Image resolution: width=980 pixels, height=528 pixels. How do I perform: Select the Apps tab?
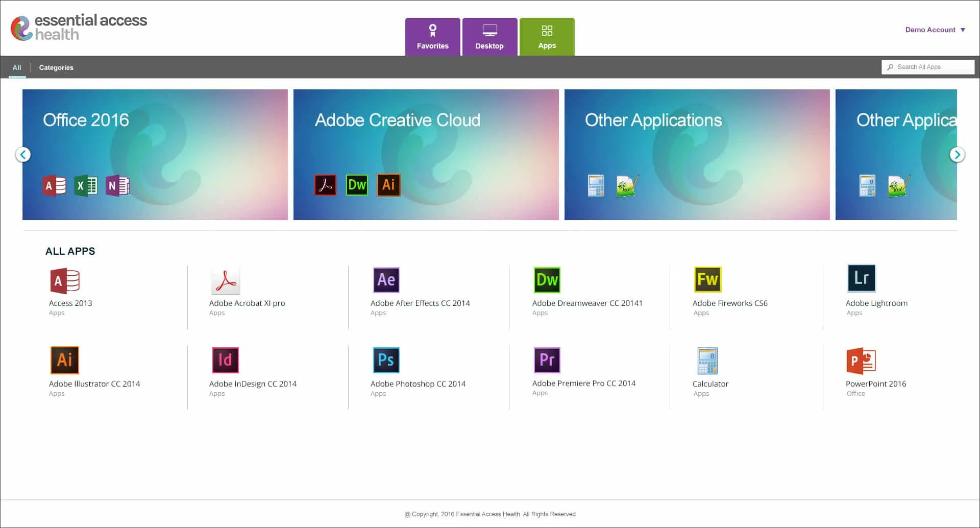pyautogui.click(x=547, y=37)
